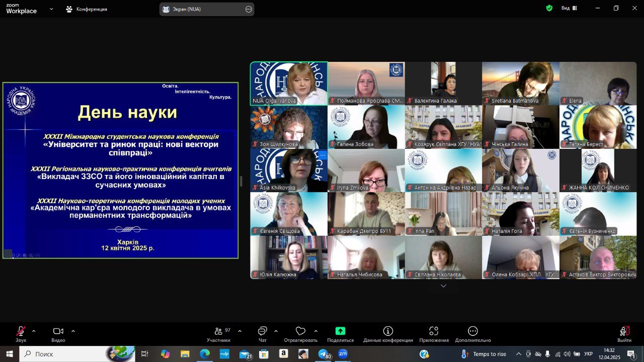This screenshot has width=644, height=362.
Task: Click the React (Отреагировать) heart icon
Action: click(300, 331)
